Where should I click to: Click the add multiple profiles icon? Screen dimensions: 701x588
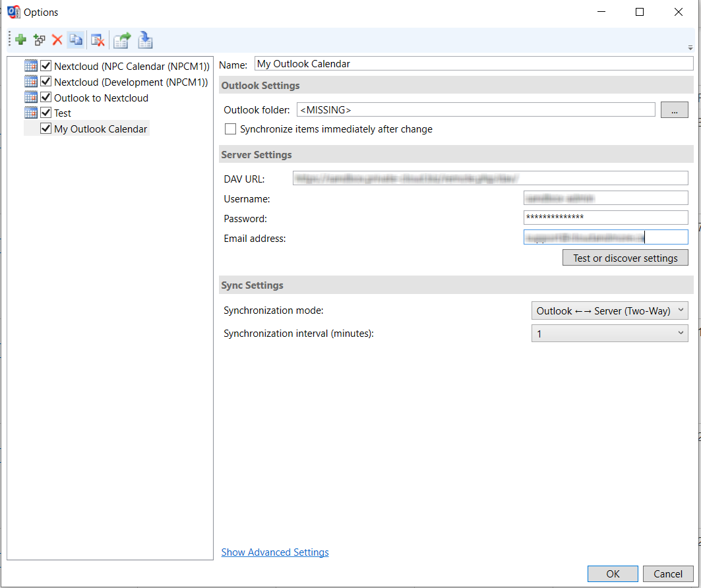tap(40, 40)
